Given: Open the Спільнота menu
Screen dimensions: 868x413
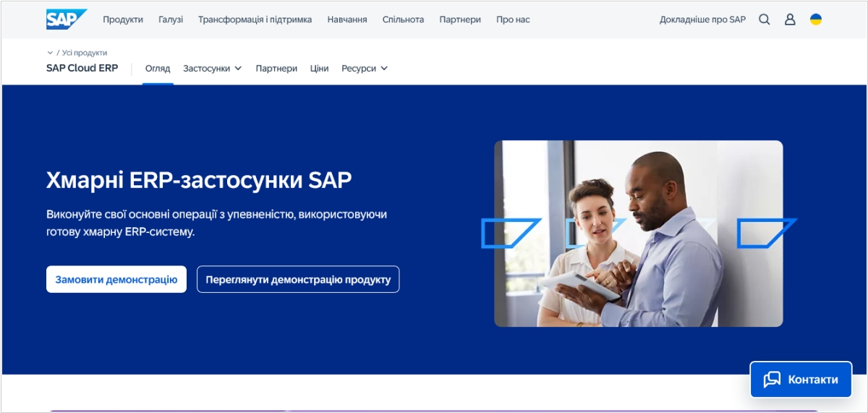Looking at the screenshot, I should [x=403, y=20].
